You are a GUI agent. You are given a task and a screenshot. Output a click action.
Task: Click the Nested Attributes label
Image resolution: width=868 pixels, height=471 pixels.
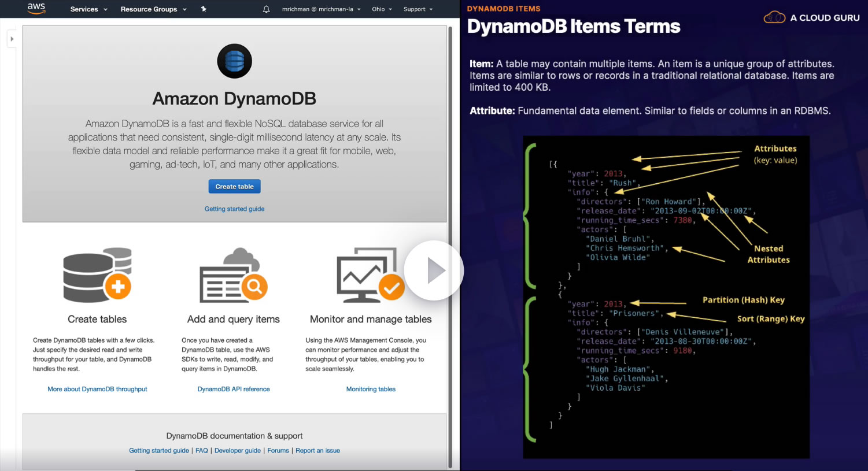tap(769, 254)
